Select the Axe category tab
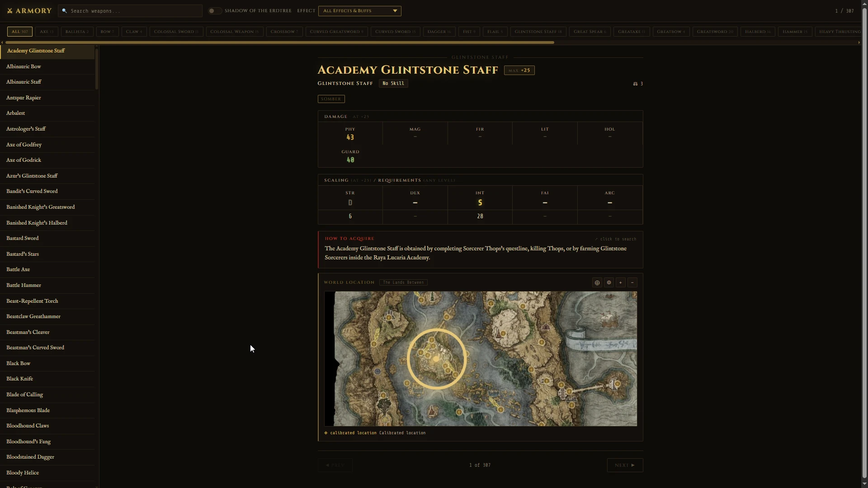Screen dimensions: 868x488 coord(47,32)
